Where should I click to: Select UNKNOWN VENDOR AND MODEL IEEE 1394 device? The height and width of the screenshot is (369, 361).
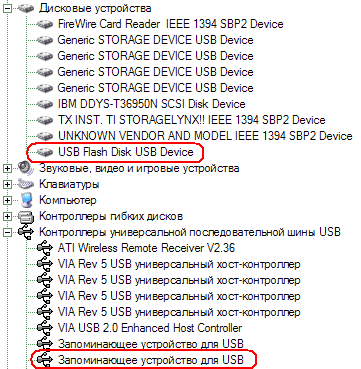click(x=205, y=136)
